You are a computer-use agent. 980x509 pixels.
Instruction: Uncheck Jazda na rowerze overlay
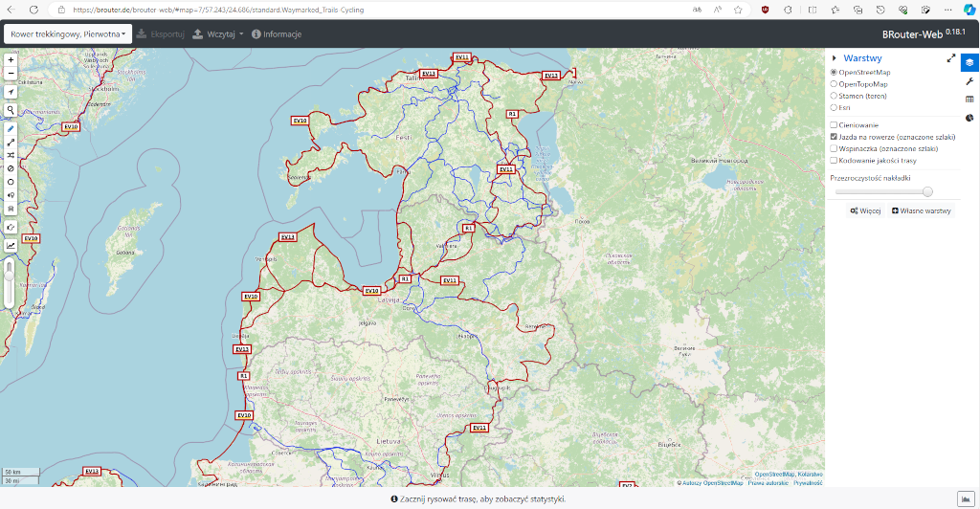(x=834, y=137)
